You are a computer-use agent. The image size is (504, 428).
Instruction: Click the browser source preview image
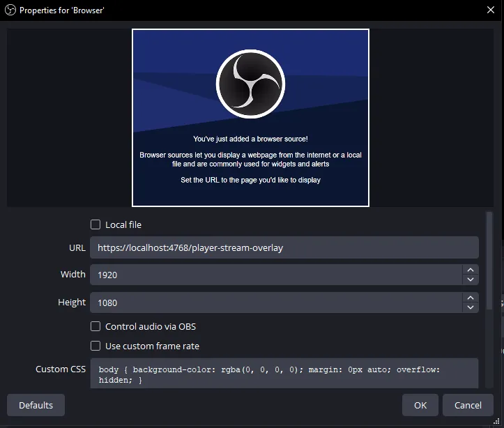point(250,118)
